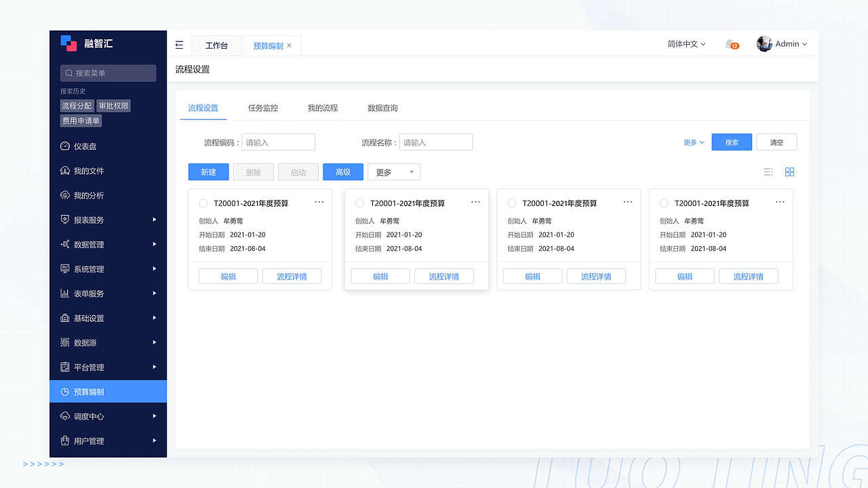This screenshot has height=488, width=868.
Task: Click the 表单服务 bar chart icon
Action: click(65, 293)
